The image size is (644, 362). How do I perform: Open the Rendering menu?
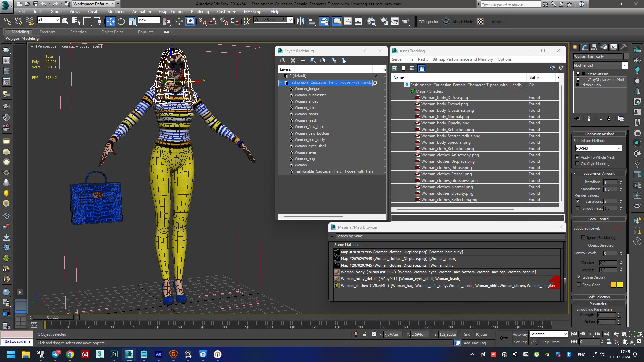coord(200,11)
